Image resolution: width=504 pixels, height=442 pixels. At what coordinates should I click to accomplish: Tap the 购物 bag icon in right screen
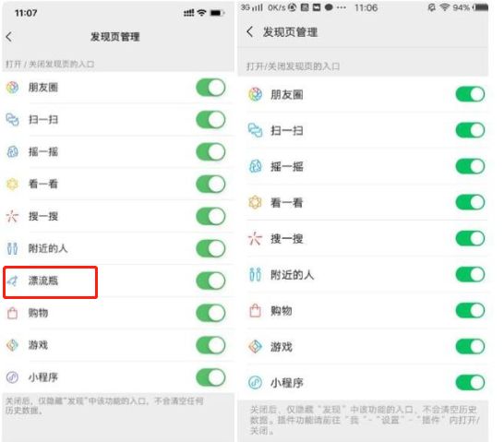[255, 311]
